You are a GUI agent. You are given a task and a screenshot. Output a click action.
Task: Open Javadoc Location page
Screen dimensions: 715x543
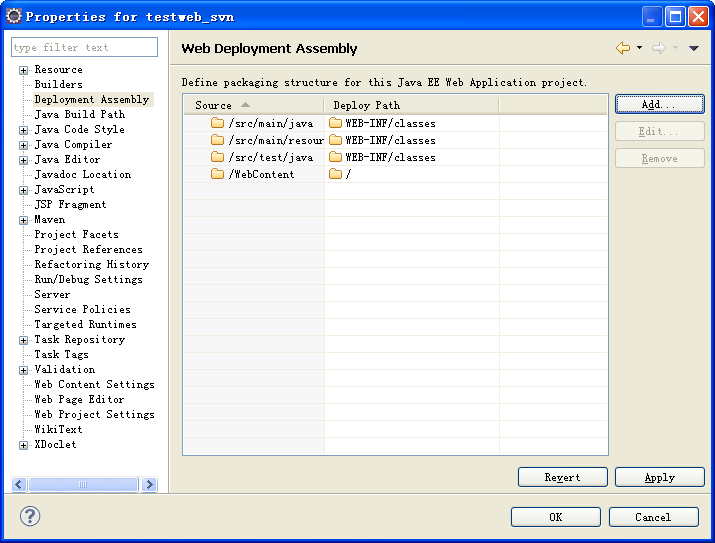[x=83, y=174]
